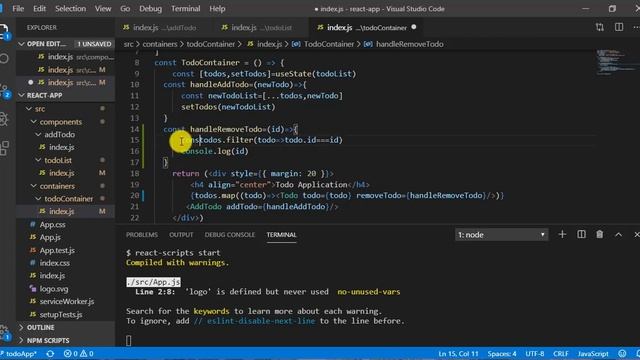Change encoding via UTF-8 indicator

coord(535,354)
